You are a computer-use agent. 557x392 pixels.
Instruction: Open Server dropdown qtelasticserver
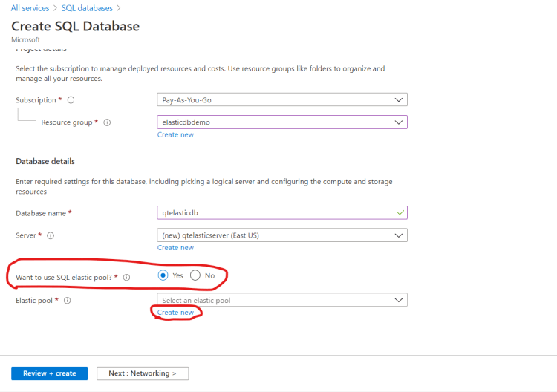282,235
